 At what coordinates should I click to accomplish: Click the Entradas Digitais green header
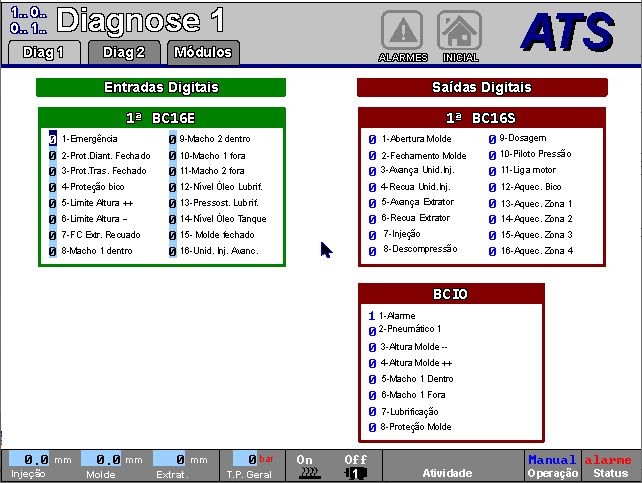[161, 87]
